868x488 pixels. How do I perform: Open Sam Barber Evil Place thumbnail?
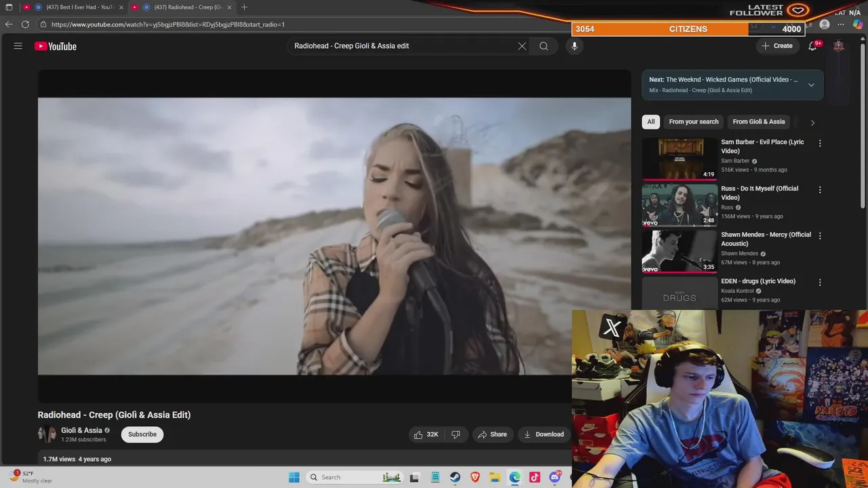679,159
